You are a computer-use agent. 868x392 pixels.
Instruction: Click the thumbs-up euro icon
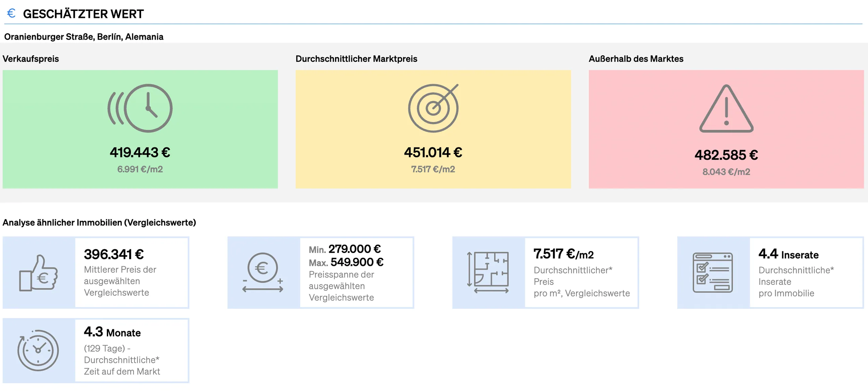point(38,273)
